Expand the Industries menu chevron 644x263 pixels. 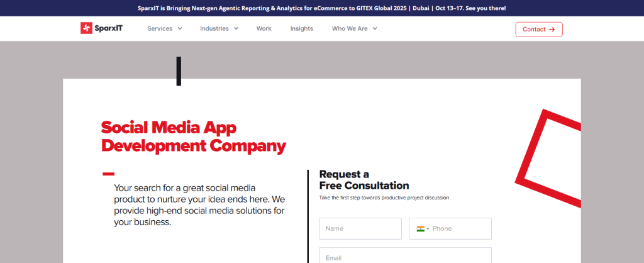(236, 28)
